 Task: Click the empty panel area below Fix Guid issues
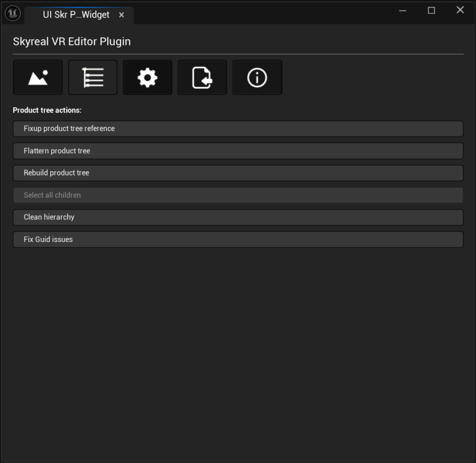point(238,349)
